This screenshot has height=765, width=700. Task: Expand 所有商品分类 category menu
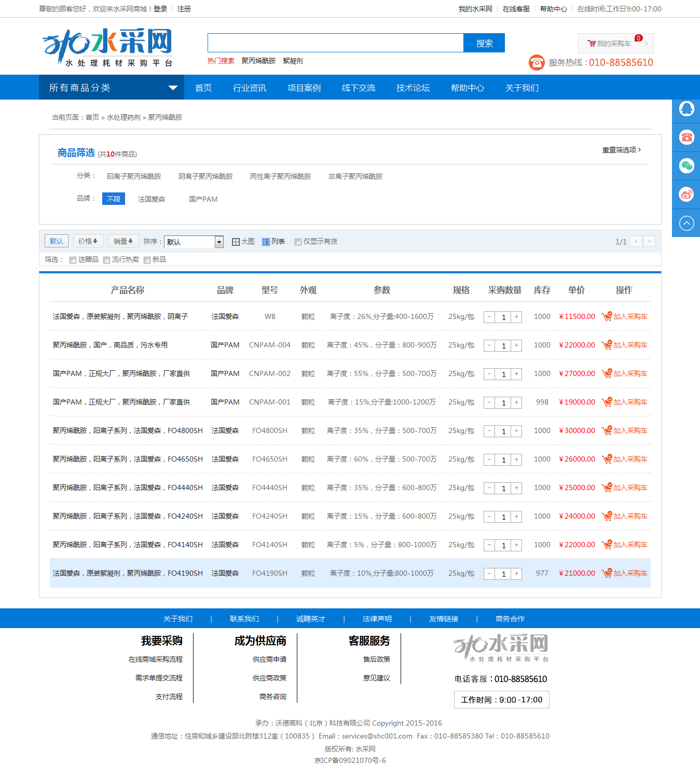click(112, 88)
